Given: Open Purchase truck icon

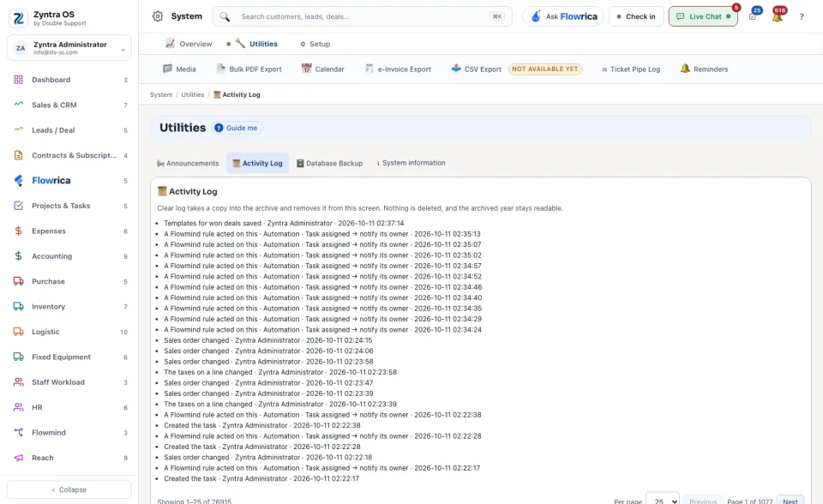Looking at the screenshot, I should pyautogui.click(x=18, y=281).
